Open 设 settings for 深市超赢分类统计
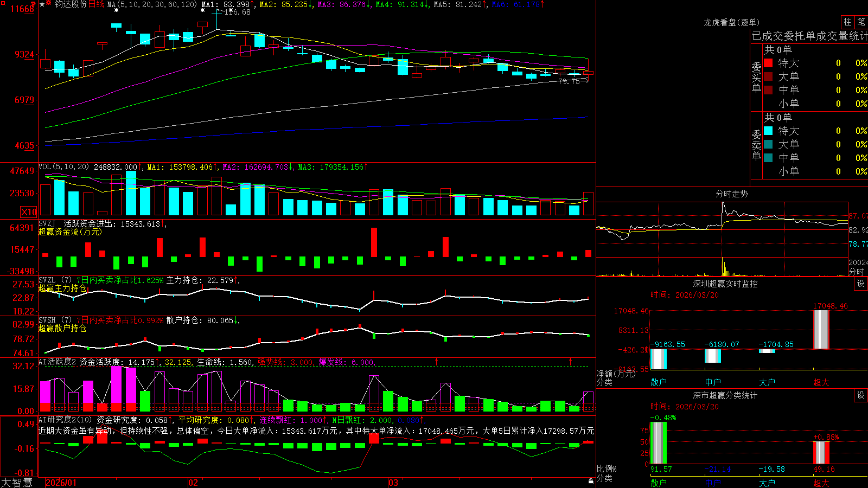 pos(861,395)
